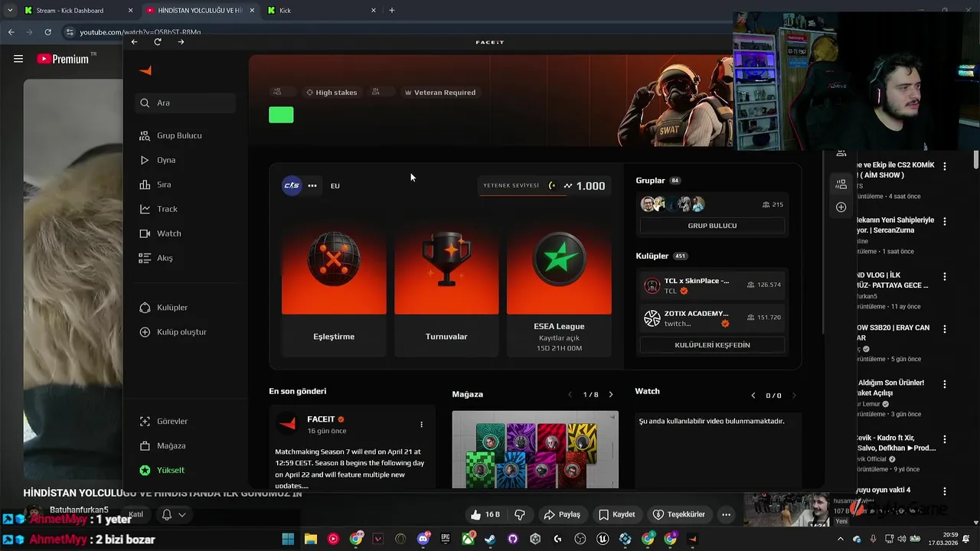This screenshot has width=980, height=551.
Task: Click the FACEIT forward arrow
Action: point(181,42)
